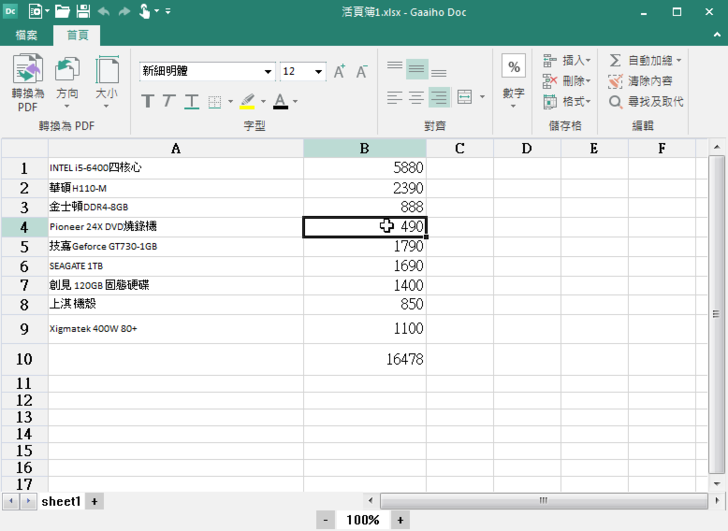This screenshot has height=531, width=728.
Task: Toggle italic text formatting
Action: click(x=168, y=101)
